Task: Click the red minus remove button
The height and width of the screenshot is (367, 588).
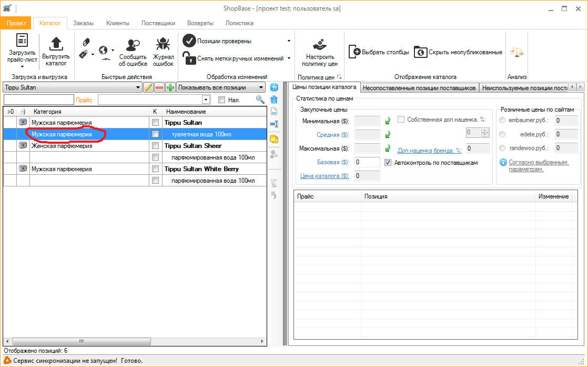Action: (159, 87)
